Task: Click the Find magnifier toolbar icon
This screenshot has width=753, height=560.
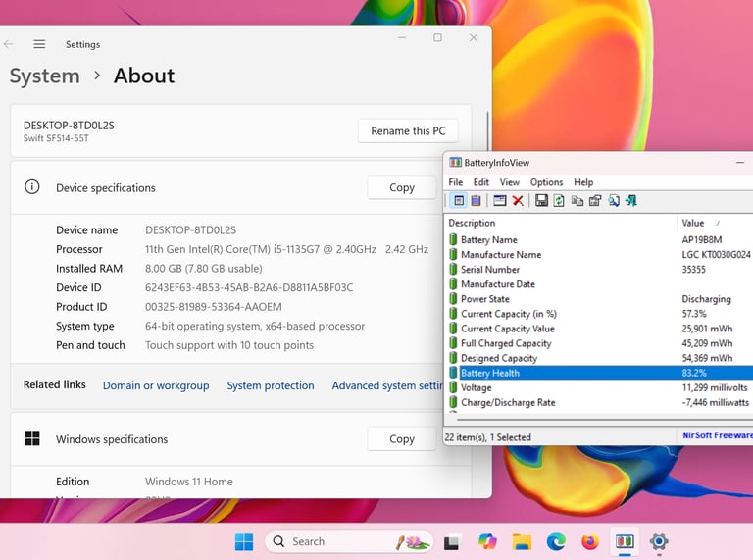Action: click(613, 201)
